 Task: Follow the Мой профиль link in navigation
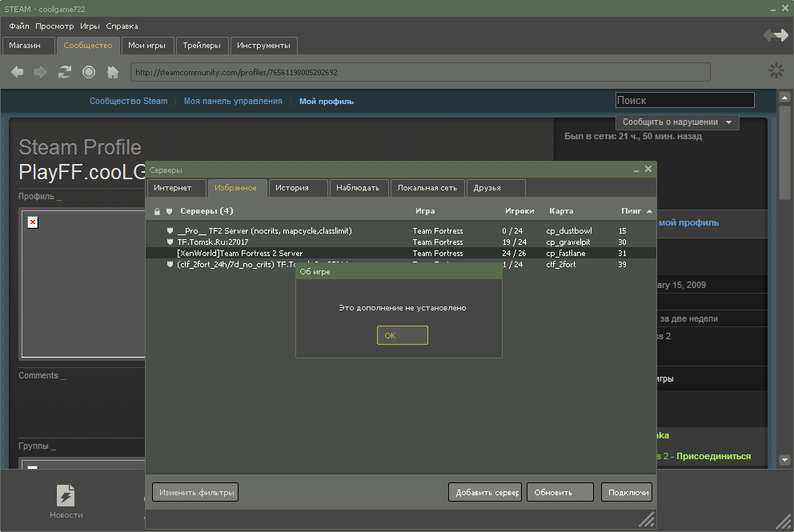point(327,102)
